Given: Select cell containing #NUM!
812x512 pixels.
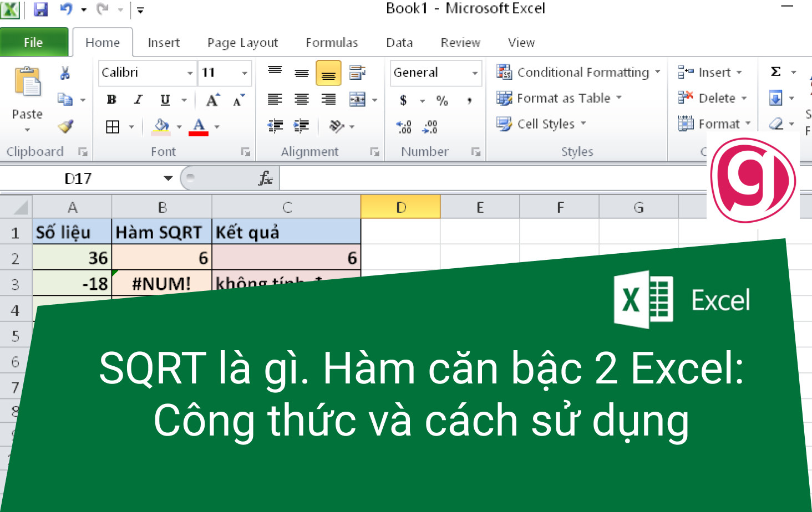Looking at the screenshot, I should coord(161,283).
